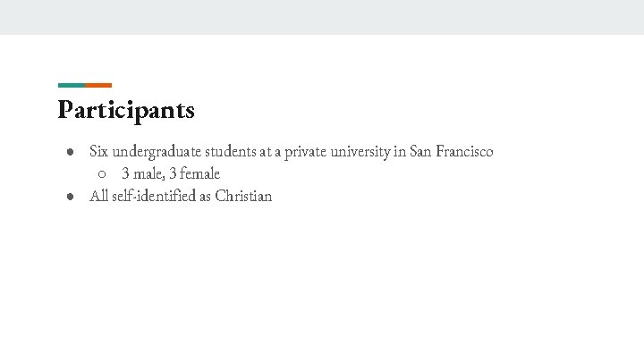This screenshot has width=644, height=362.
Task: Click the word 'female' in sub-bullet
Action: 199,173
